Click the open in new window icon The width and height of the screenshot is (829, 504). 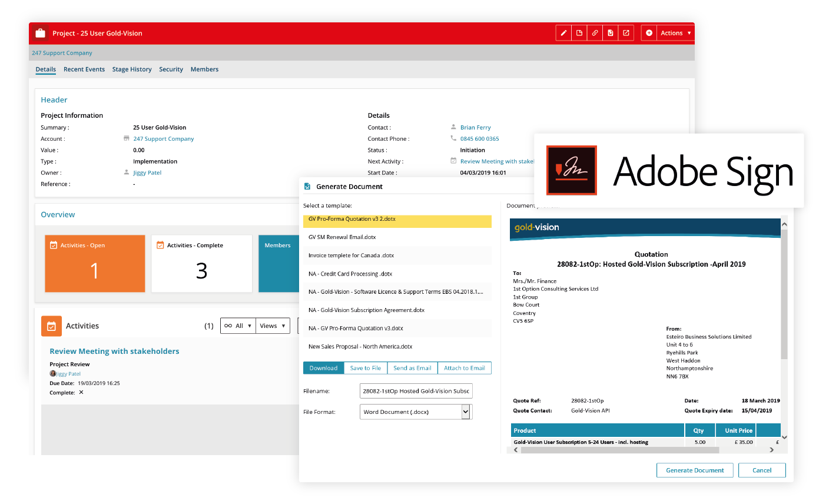[x=626, y=33]
